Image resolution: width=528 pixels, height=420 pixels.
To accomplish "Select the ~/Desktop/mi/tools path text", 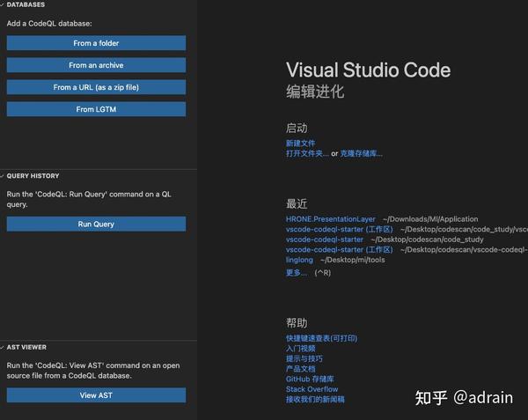I will pyautogui.click(x=353, y=260).
